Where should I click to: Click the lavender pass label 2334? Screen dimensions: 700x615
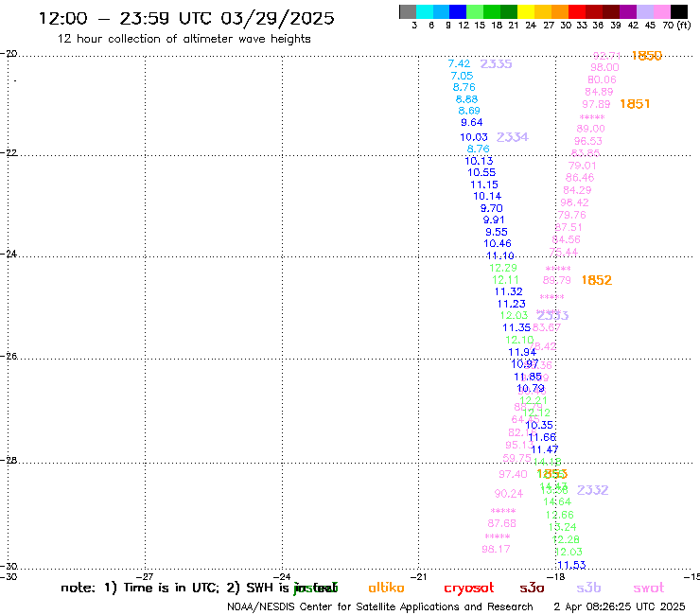[x=512, y=137]
